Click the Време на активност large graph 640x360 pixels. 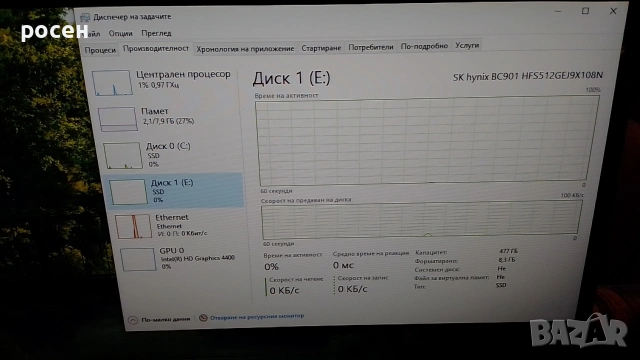click(427, 141)
